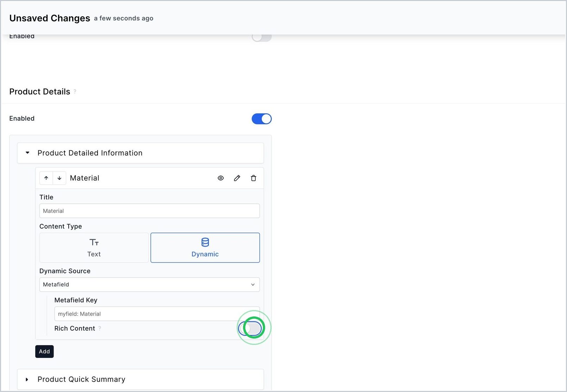
Task: Click the Metafield Key label
Action: (76, 300)
